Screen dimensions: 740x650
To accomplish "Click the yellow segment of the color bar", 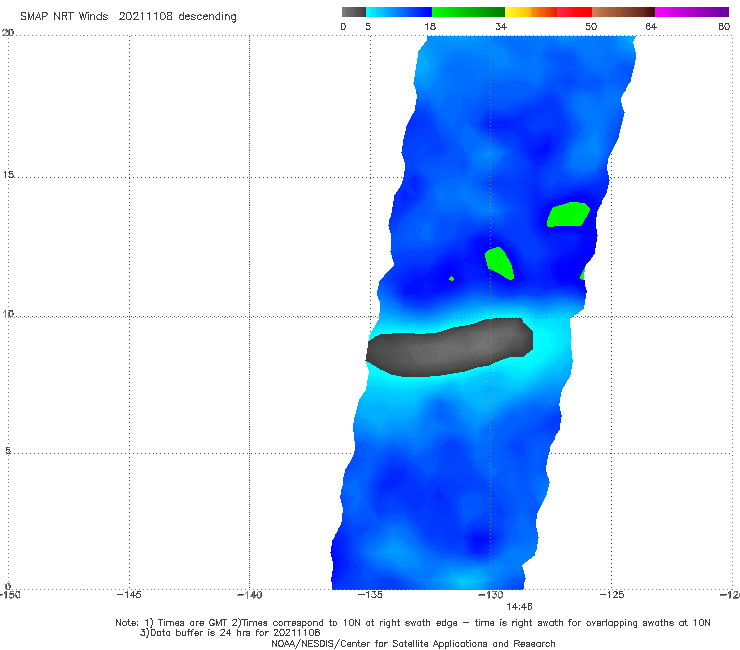I will (x=518, y=12).
